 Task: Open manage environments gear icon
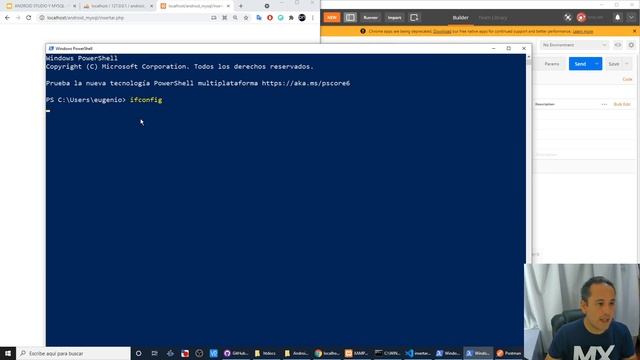tap(631, 45)
